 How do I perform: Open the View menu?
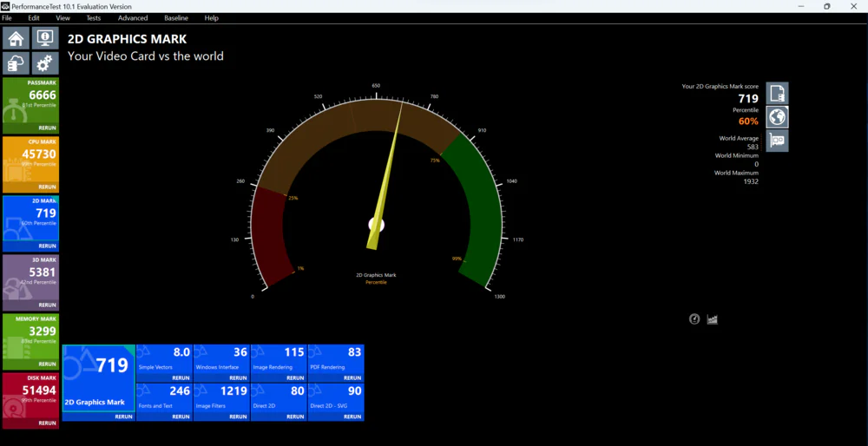click(63, 17)
